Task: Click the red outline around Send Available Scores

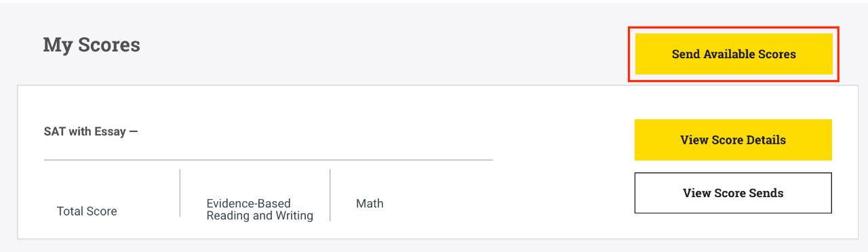Action: [x=734, y=28]
